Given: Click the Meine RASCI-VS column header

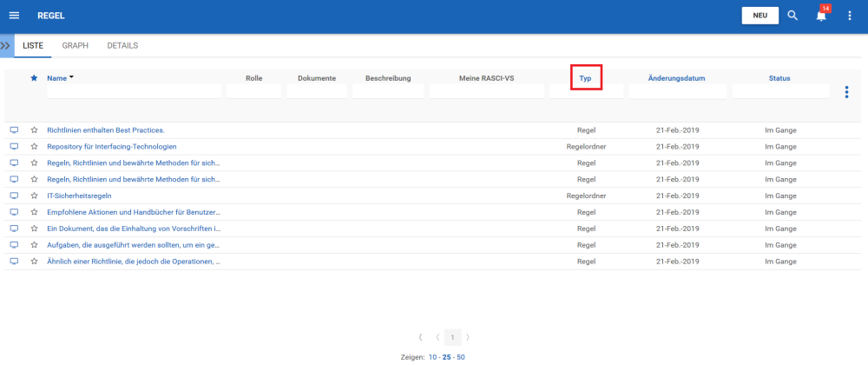Looking at the screenshot, I should coord(487,78).
